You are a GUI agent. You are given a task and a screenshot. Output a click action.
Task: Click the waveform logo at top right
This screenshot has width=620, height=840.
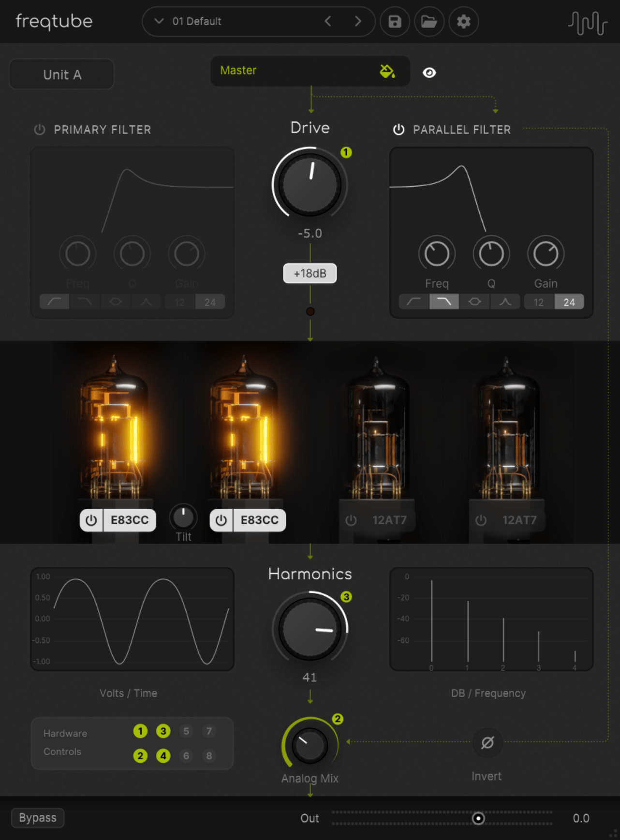tap(588, 23)
